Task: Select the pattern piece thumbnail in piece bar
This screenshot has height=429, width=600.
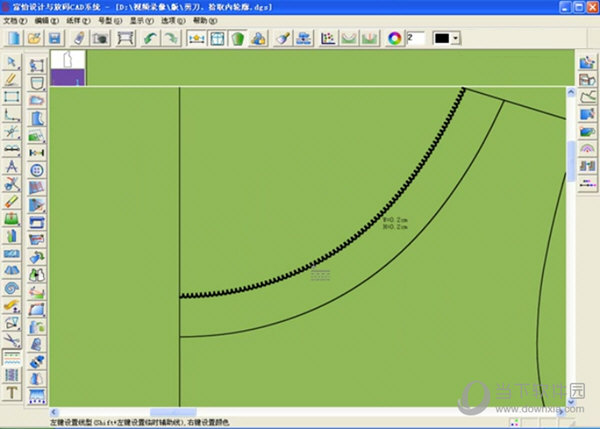Action: (66, 66)
